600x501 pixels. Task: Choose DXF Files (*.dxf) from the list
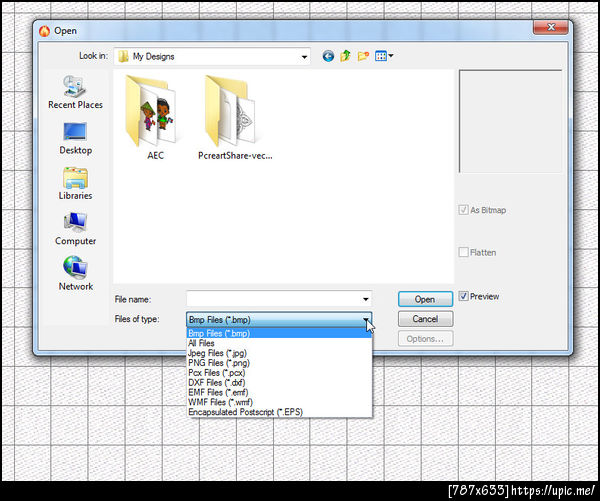(x=279, y=383)
